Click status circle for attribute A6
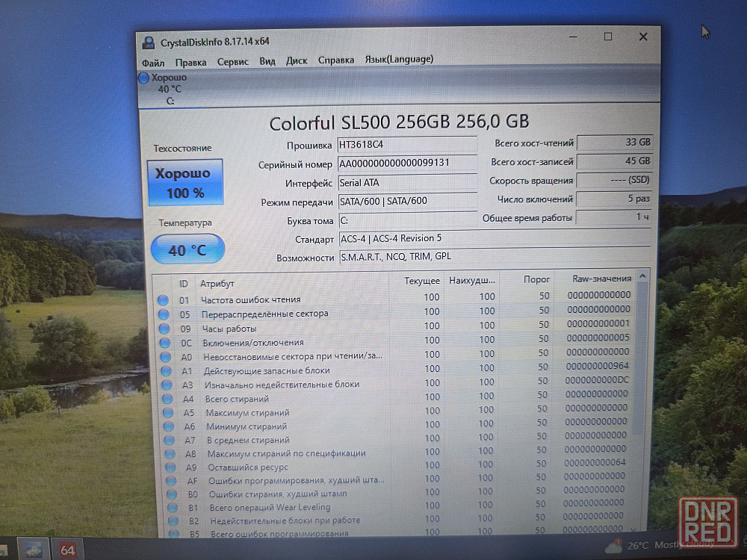This screenshot has height=560, width=747. click(x=169, y=426)
